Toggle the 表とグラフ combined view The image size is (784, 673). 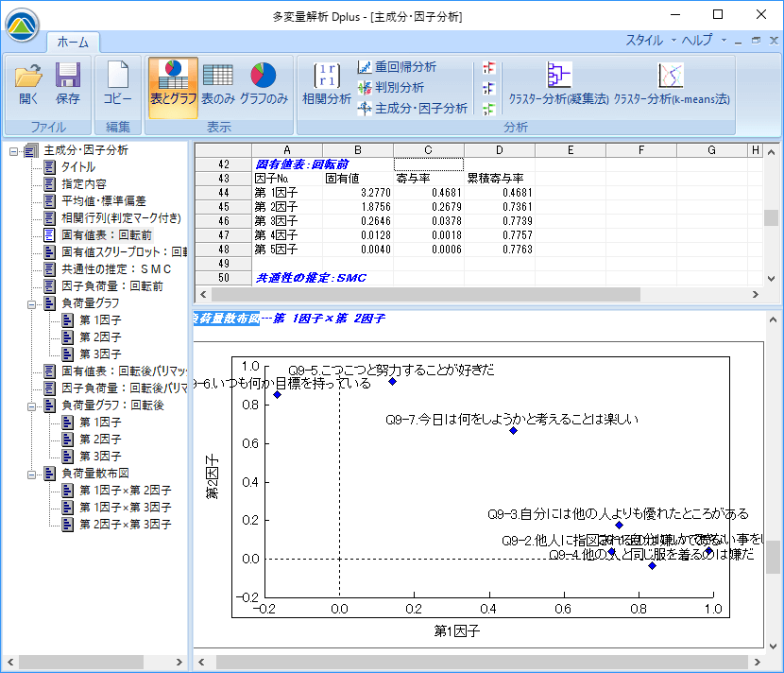point(173,82)
